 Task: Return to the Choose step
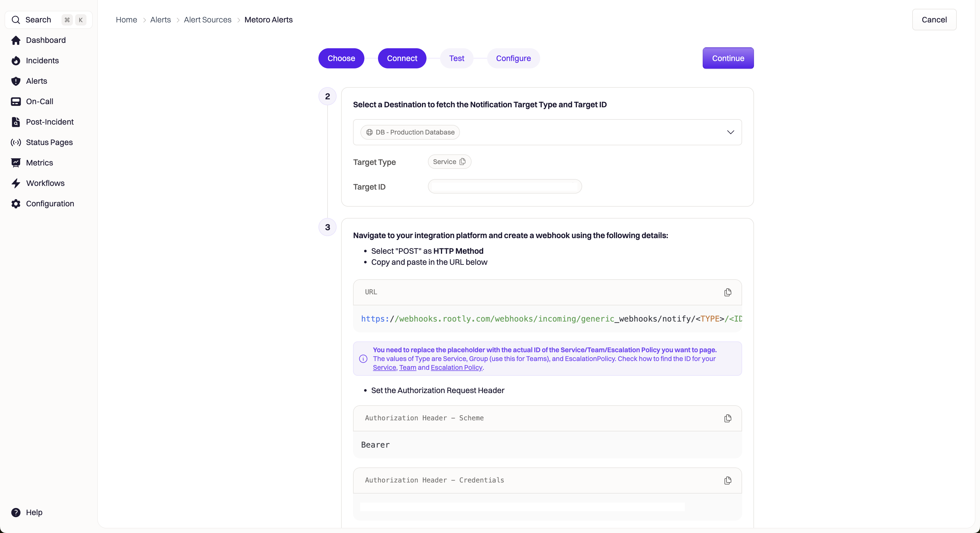tap(341, 58)
